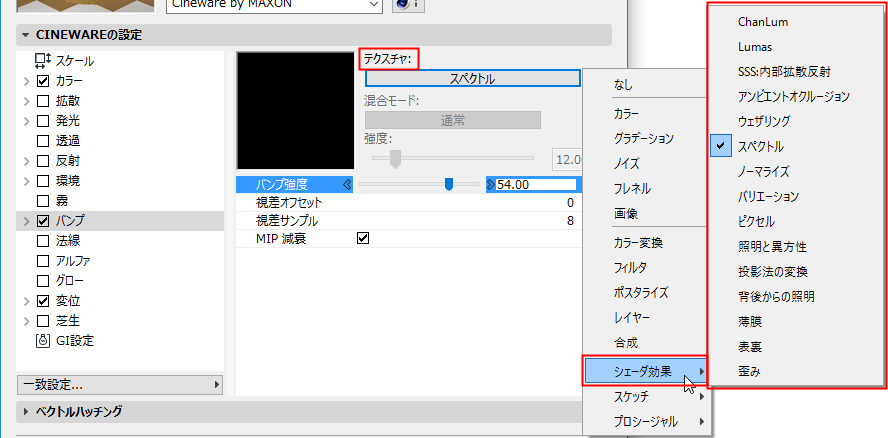Open the 一致設定... menu button

tap(120, 385)
